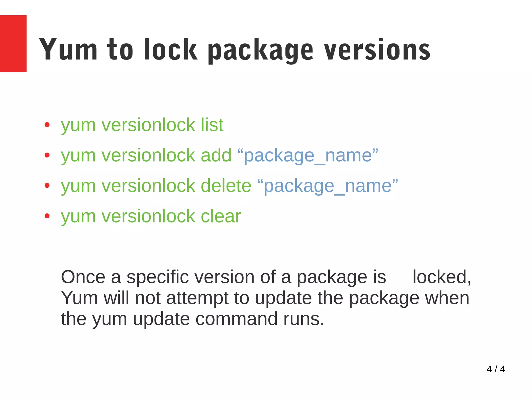This screenshot has width=532, height=399.
Task: Select the 'yum versionlock clear' line
Action: pyautogui.click(x=151, y=217)
